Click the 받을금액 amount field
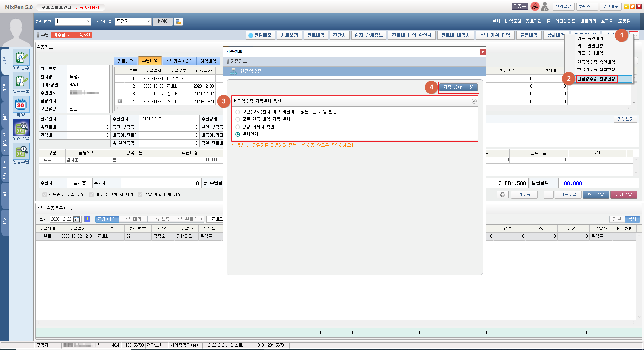 point(598,183)
